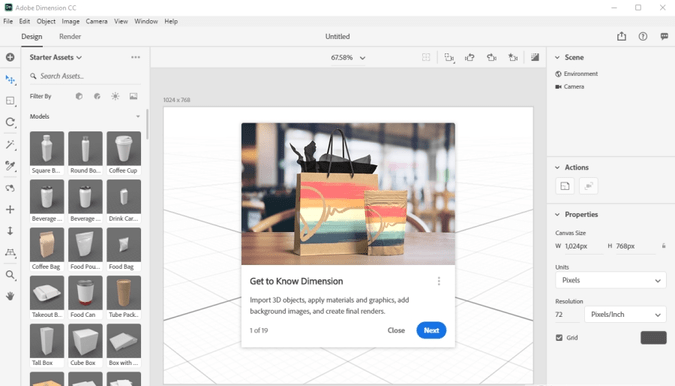The image size is (675, 386).
Task: Click the canvas height field
Action: (635, 246)
